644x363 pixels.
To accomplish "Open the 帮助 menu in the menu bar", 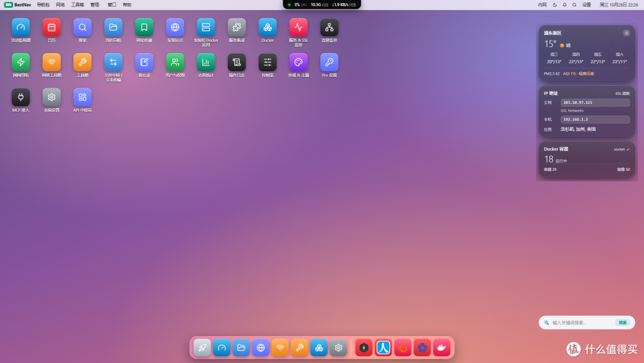I will coord(127,5).
